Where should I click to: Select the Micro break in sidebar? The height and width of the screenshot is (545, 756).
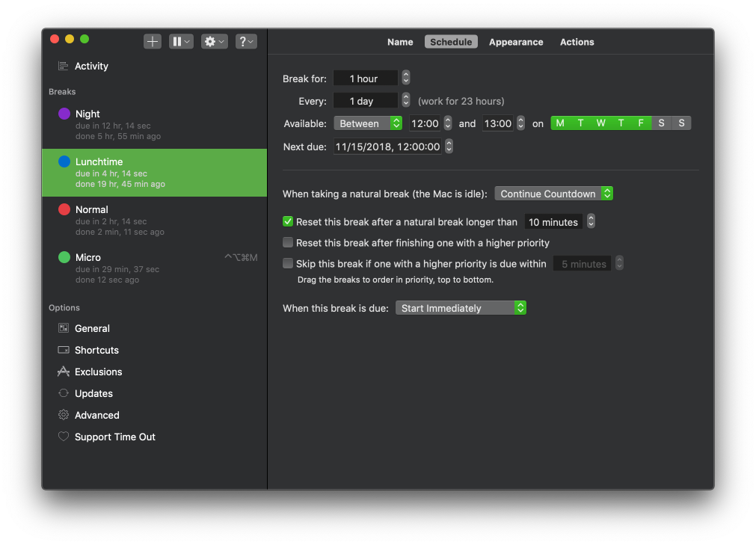(x=154, y=268)
